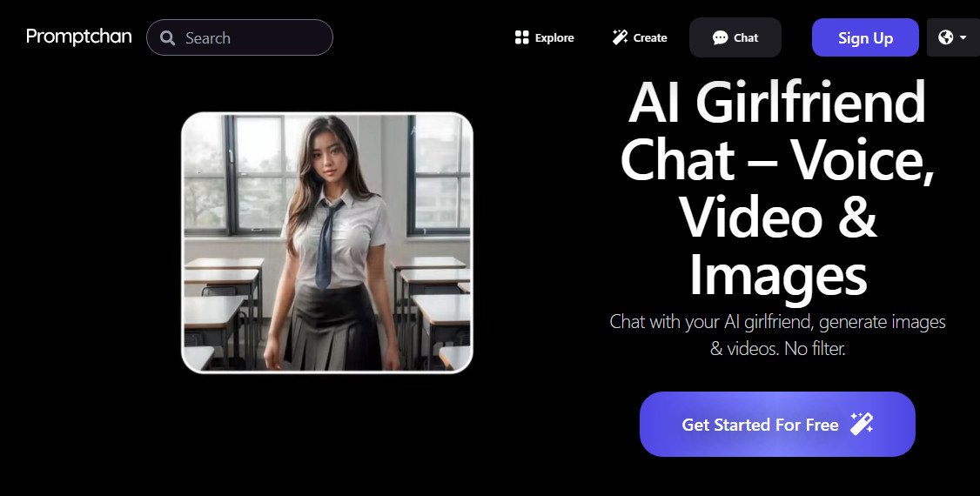Click the Chat speech bubble icon
The height and width of the screenshot is (496, 980).
720,38
